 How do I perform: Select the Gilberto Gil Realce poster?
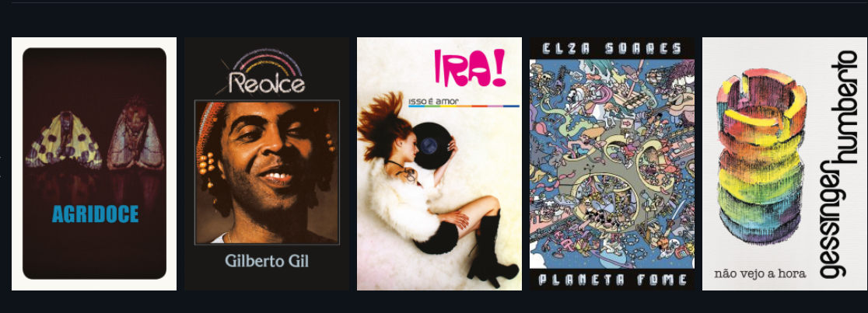[x=267, y=164]
